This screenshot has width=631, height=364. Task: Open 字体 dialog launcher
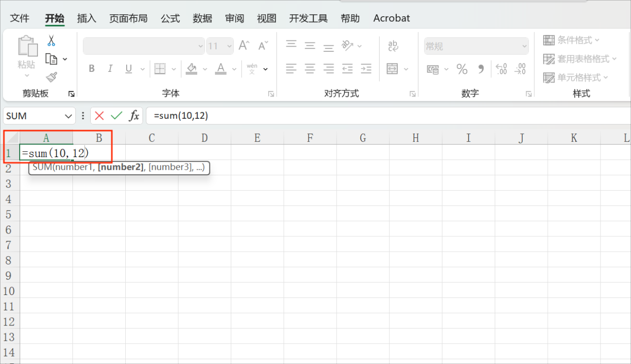click(271, 94)
